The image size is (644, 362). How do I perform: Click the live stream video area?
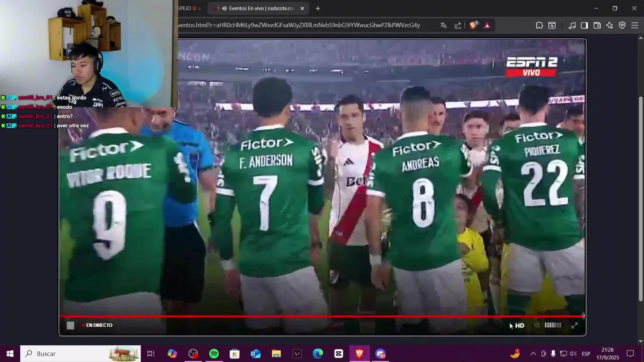(322, 187)
